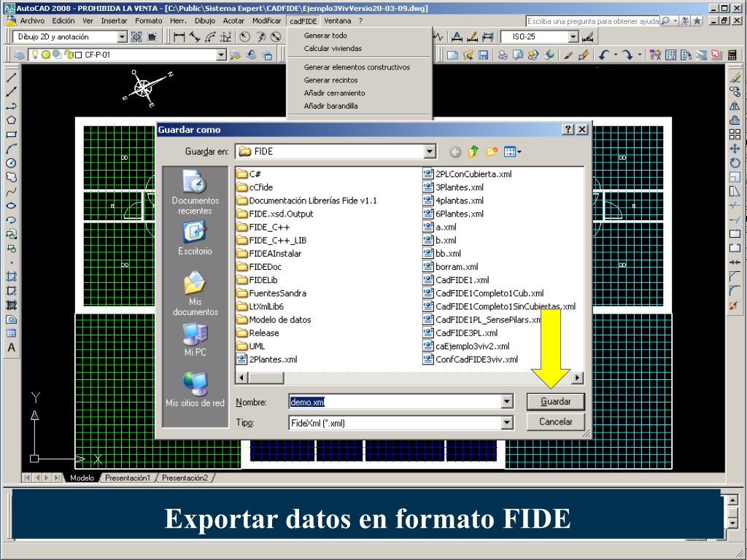Open the CF-P-01 layer dropdown
This screenshot has width=747, height=560.
pos(221,55)
